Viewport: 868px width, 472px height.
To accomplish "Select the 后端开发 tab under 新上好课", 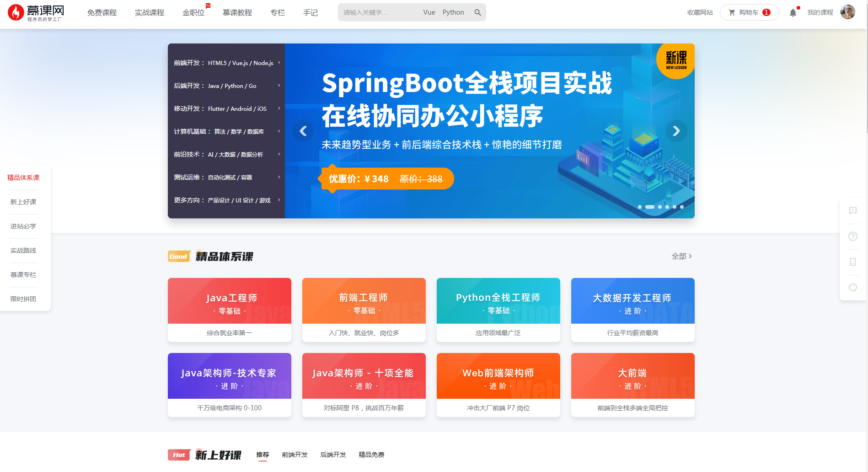I will click(333, 455).
